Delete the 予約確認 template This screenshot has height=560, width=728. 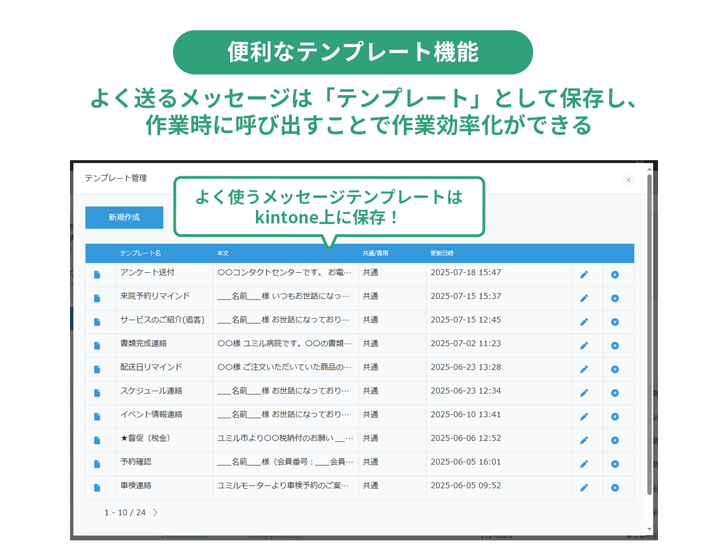(x=615, y=464)
